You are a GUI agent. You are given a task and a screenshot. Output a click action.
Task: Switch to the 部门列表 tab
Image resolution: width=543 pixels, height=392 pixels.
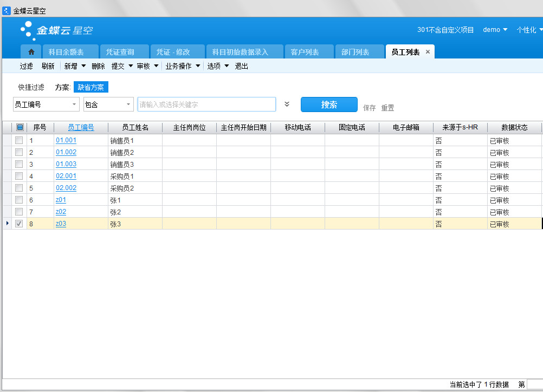[x=355, y=52]
